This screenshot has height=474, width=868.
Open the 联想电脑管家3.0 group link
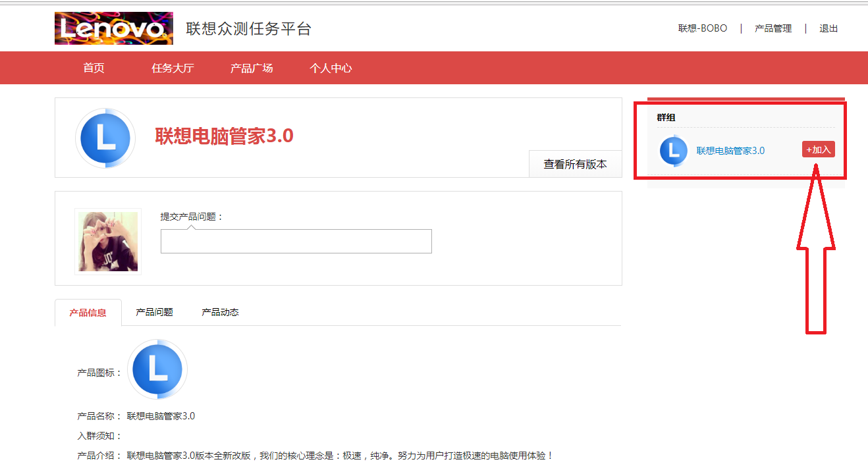730,150
